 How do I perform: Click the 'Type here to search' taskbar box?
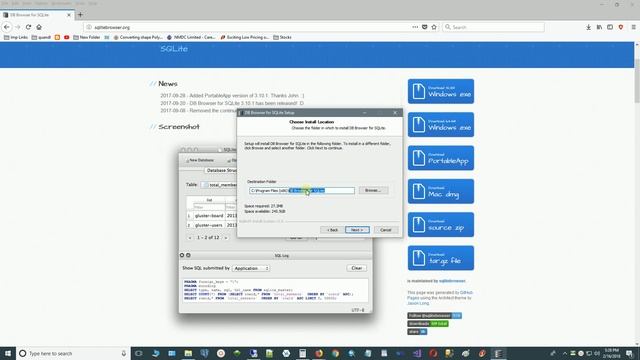click(x=73, y=353)
